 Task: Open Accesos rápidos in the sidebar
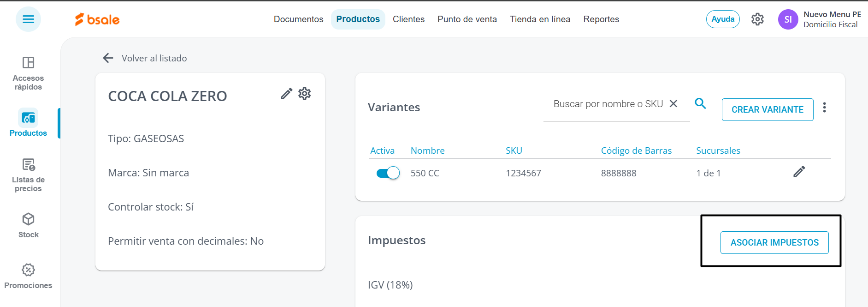coord(28,73)
